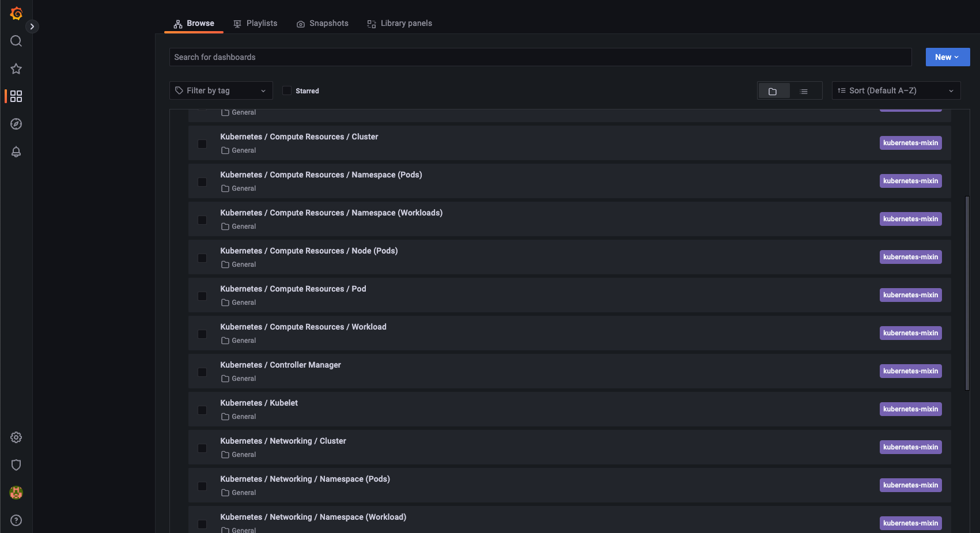Switch to the Browse tab
The height and width of the screenshot is (533, 980).
194,24
